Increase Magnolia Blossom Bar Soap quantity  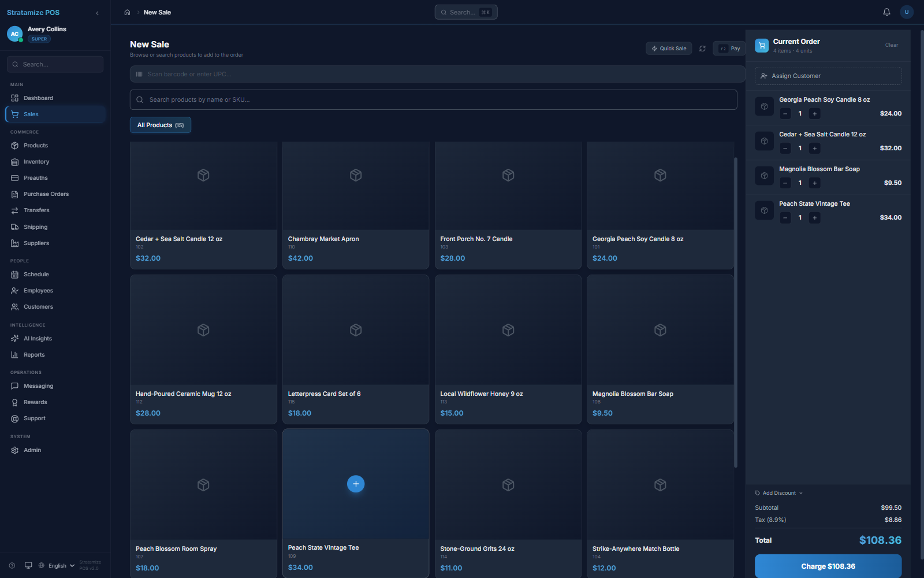(x=815, y=183)
